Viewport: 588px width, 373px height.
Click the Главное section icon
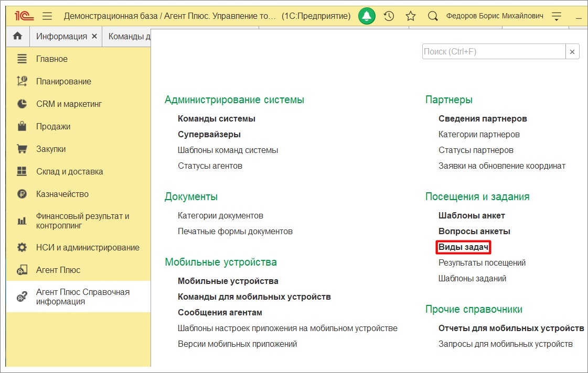pyautogui.click(x=22, y=59)
